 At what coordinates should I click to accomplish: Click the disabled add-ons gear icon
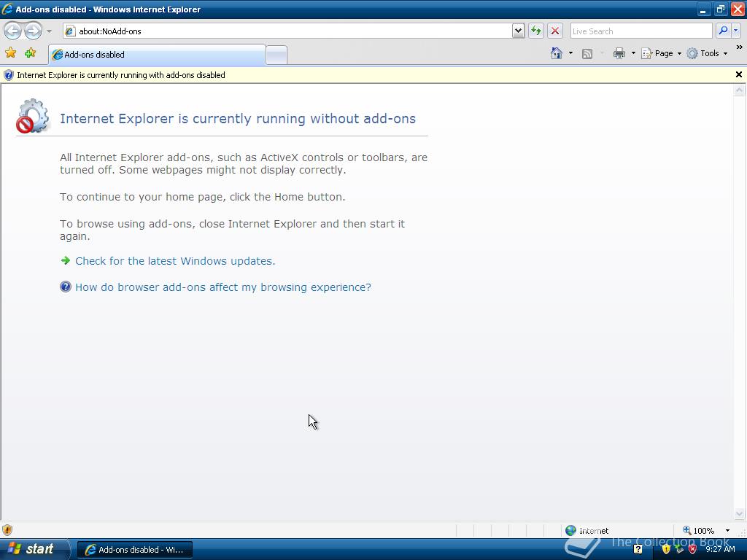pos(33,116)
